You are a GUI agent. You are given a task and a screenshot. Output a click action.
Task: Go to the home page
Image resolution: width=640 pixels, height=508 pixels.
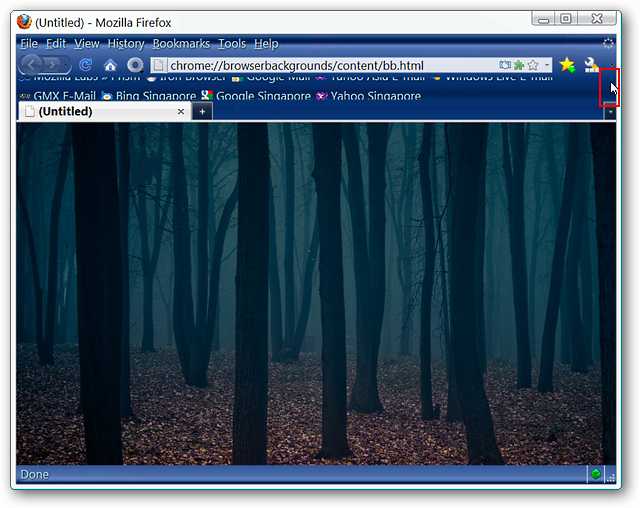pos(110,65)
